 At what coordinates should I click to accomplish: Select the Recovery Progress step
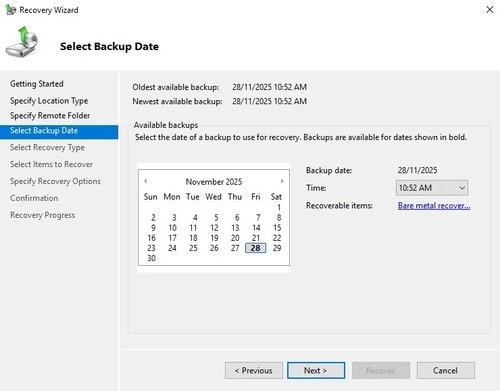[42, 215]
